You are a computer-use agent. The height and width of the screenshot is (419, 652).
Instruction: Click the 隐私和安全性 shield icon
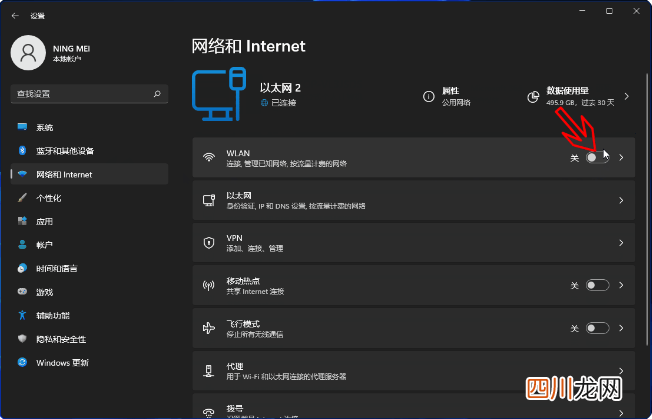click(22, 339)
